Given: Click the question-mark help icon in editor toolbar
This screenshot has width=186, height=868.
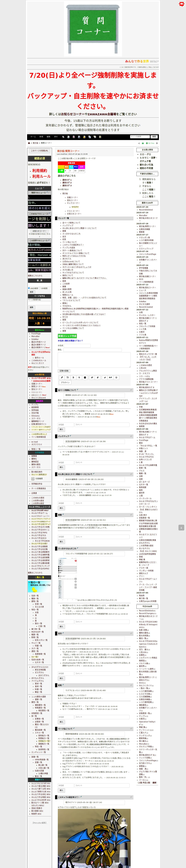Looking at the screenshot, I should click(x=85, y=377).
